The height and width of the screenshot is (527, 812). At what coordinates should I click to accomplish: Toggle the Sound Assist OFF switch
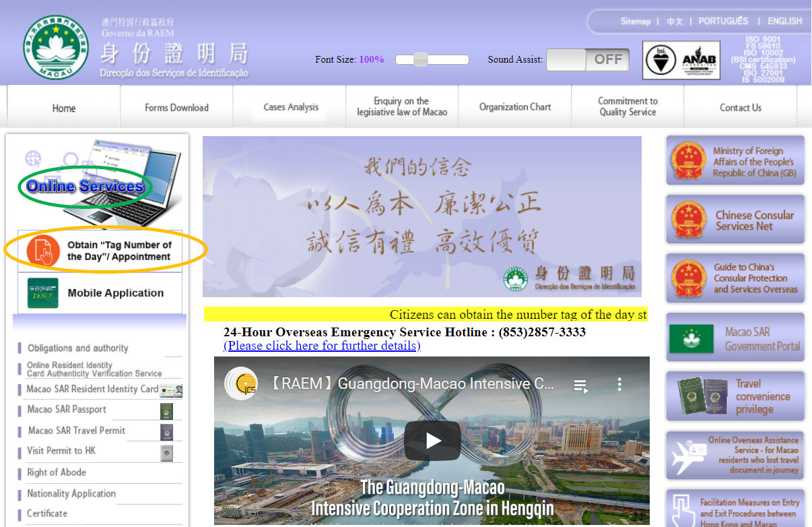pos(588,60)
